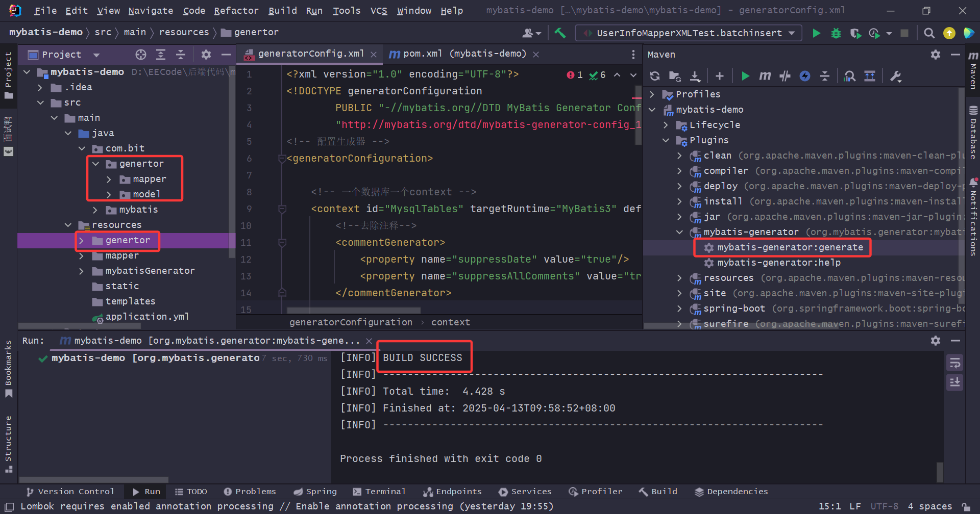Run Maven build with green arrow
Image resolution: width=980 pixels, height=514 pixels.
(745, 76)
